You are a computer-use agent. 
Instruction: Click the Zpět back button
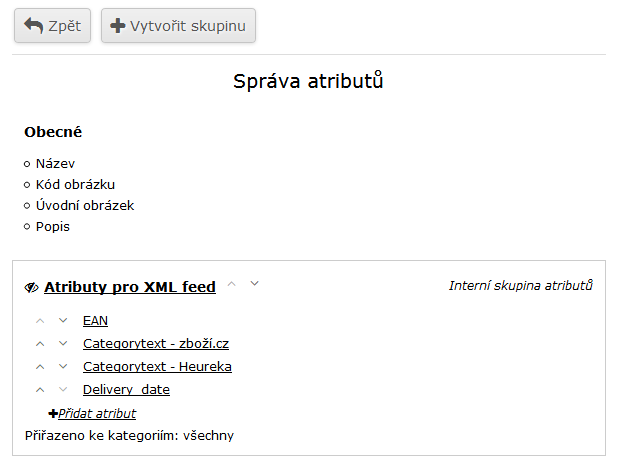[x=53, y=26]
